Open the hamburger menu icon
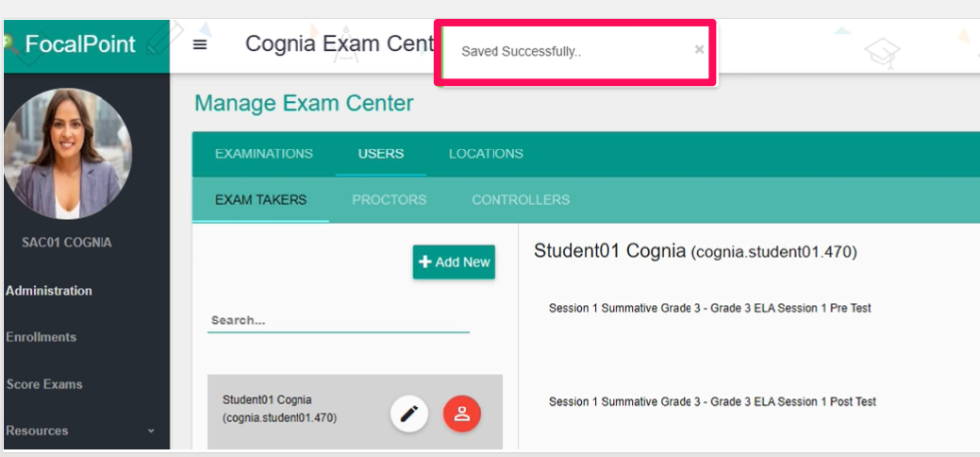The width and height of the screenshot is (980, 457). [200, 45]
